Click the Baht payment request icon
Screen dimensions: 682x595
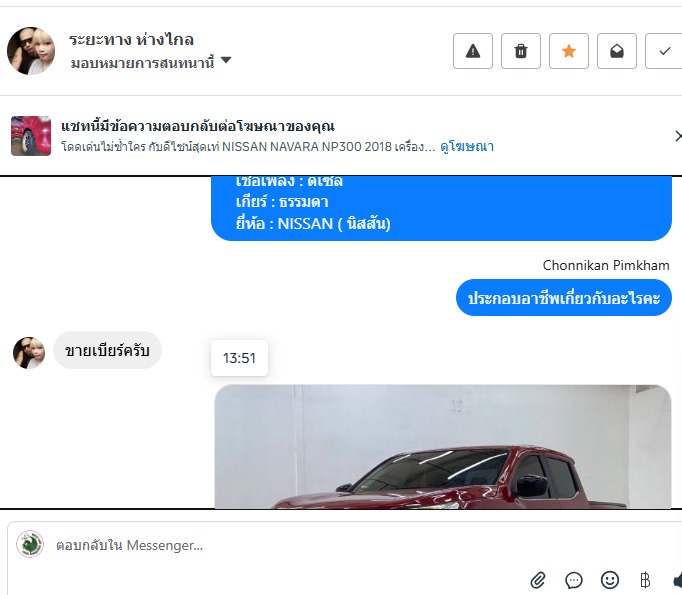click(x=645, y=580)
